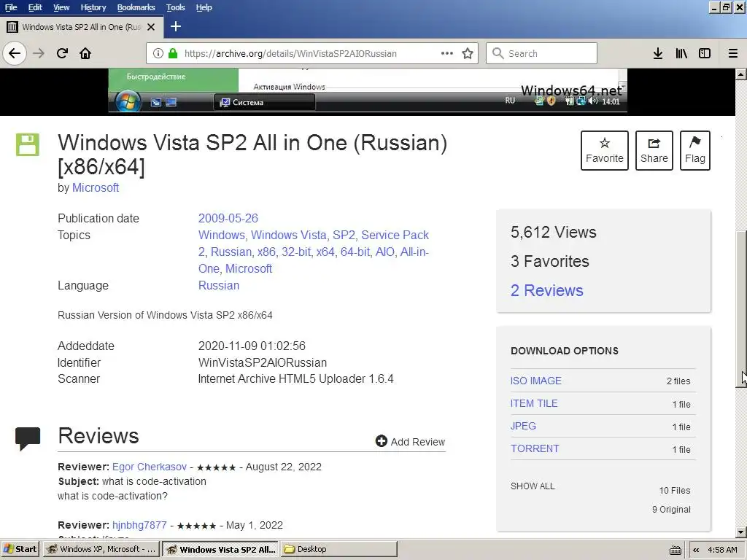Open the Windows Start menu
747x560 pixels.
(20, 549)
